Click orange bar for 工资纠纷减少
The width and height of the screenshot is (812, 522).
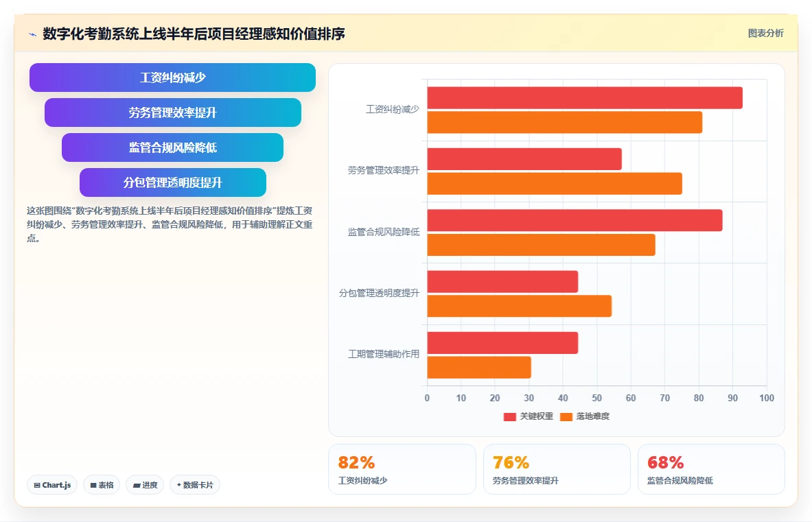[x=564, y=122]
